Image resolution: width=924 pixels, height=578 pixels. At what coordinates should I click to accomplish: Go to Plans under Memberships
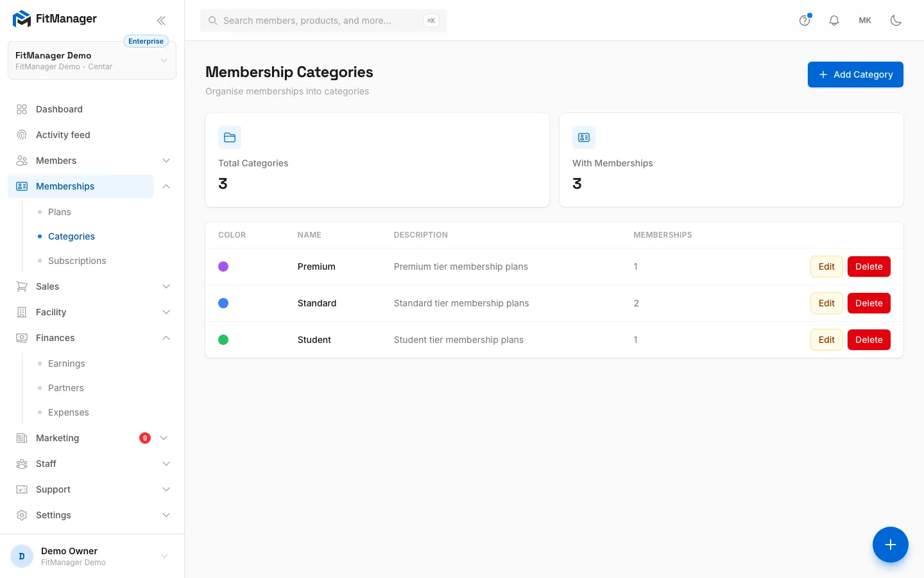[60, 212]
